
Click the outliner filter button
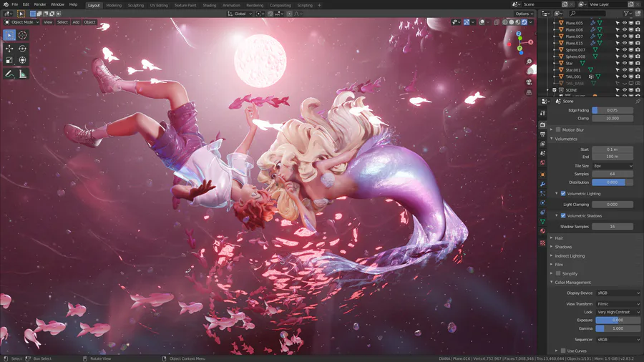click(627, 14)
